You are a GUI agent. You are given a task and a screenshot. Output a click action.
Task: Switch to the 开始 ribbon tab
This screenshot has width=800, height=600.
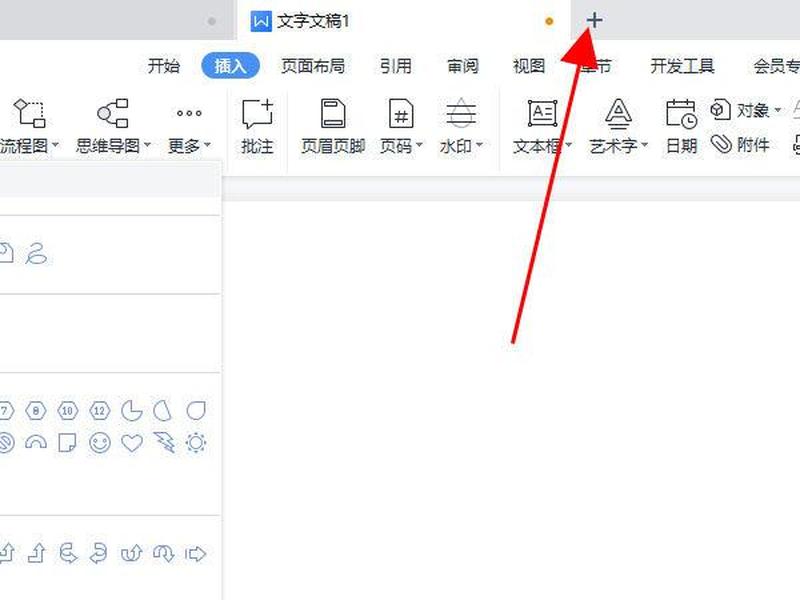[164, 66]
